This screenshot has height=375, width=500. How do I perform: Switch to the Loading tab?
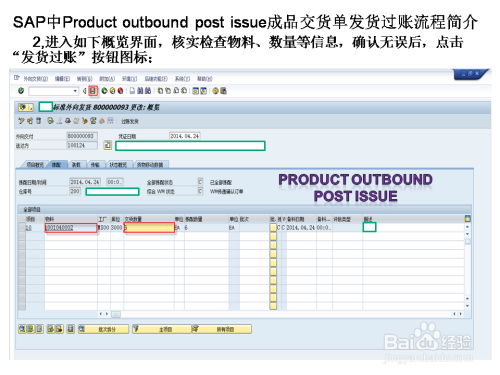(77, 165)
